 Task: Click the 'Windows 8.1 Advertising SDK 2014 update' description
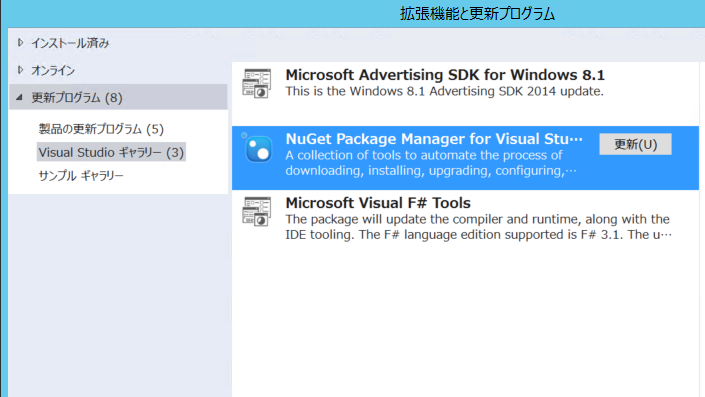pyautogui.click(x=444, y=91)
